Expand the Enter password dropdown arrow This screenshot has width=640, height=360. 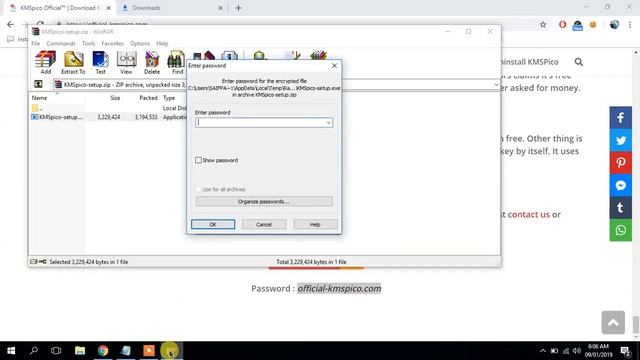pos(329,122)
